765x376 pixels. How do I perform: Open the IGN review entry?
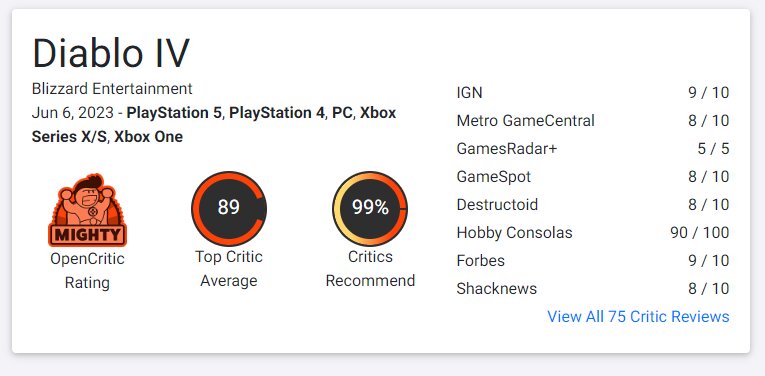(x=593, y=93)
